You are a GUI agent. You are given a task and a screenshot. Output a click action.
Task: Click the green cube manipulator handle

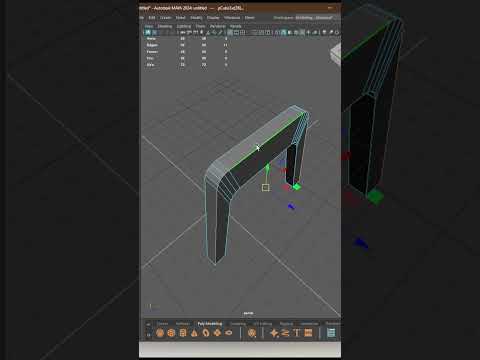click(x=296, y=187)
